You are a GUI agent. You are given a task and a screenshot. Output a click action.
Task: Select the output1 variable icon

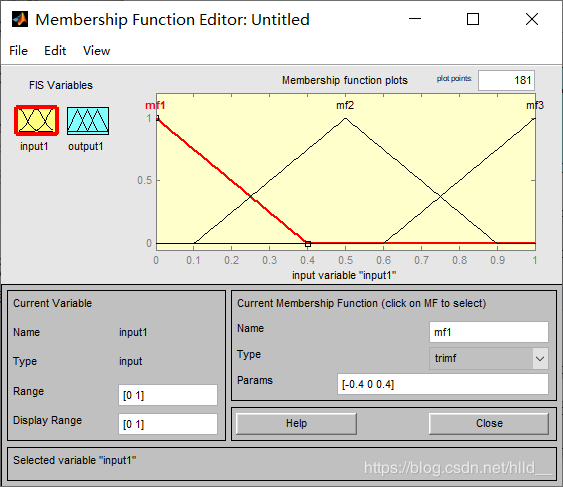point(88,121)
